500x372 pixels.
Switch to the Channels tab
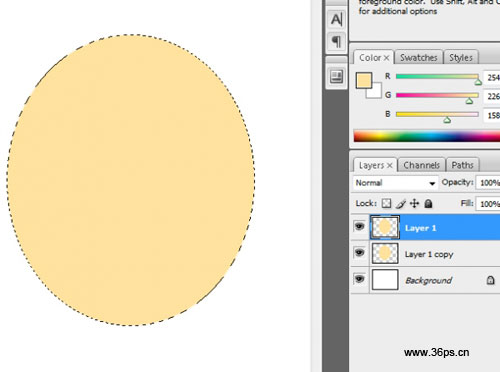click(421, 165)
